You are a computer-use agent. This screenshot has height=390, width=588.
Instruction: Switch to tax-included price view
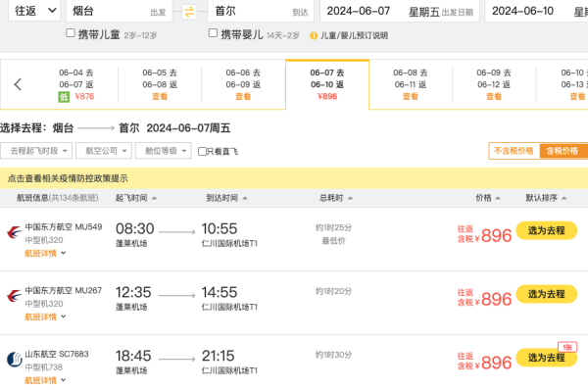point(563,151)
